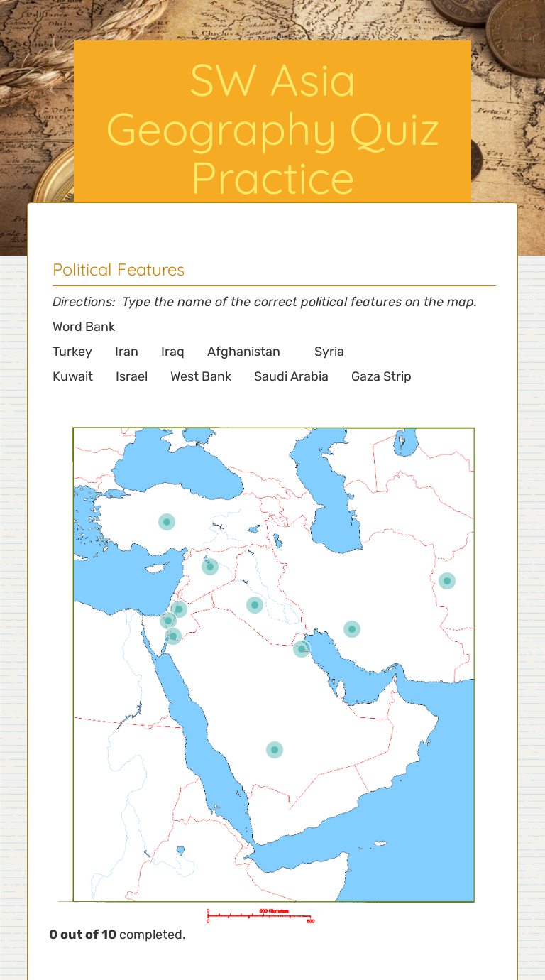The image size is (545, 980).
Task: Click the West Bank marker in the coastal cluster
Action: 168,620
